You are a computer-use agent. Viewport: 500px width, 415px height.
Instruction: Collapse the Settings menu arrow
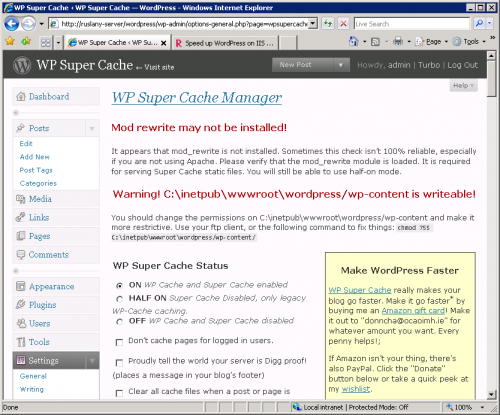pos(92,361)
